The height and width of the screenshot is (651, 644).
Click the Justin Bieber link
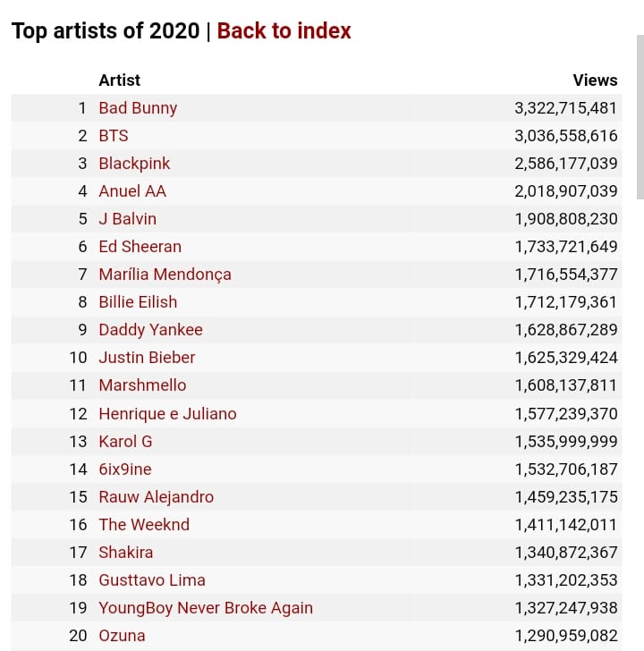147,358
